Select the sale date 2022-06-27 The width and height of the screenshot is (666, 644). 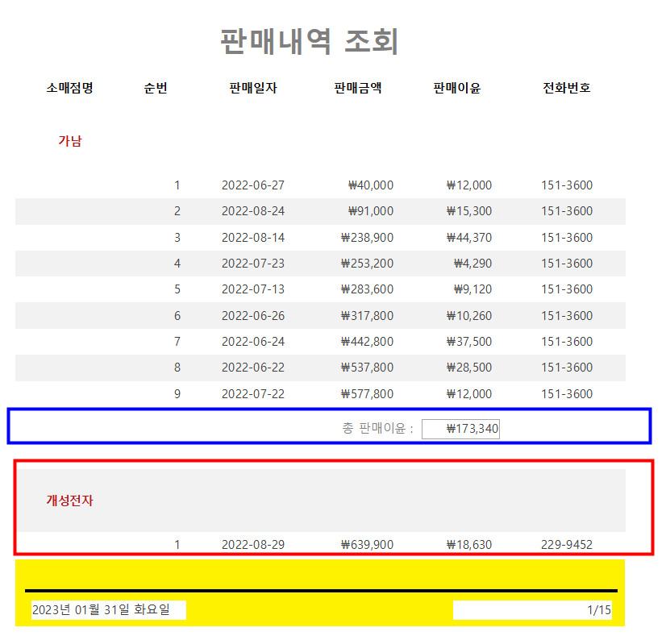pyautogui.click(x=252, y=185)
